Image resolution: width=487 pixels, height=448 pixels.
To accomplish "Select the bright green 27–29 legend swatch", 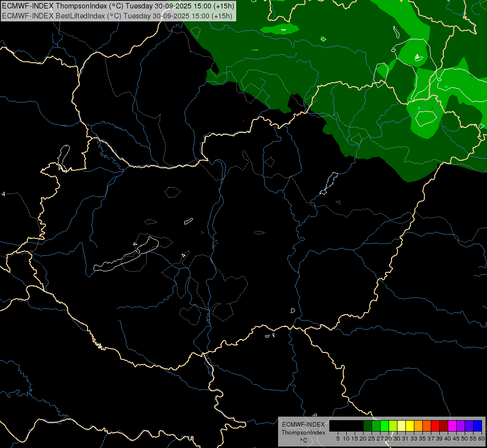I will 385,426.
